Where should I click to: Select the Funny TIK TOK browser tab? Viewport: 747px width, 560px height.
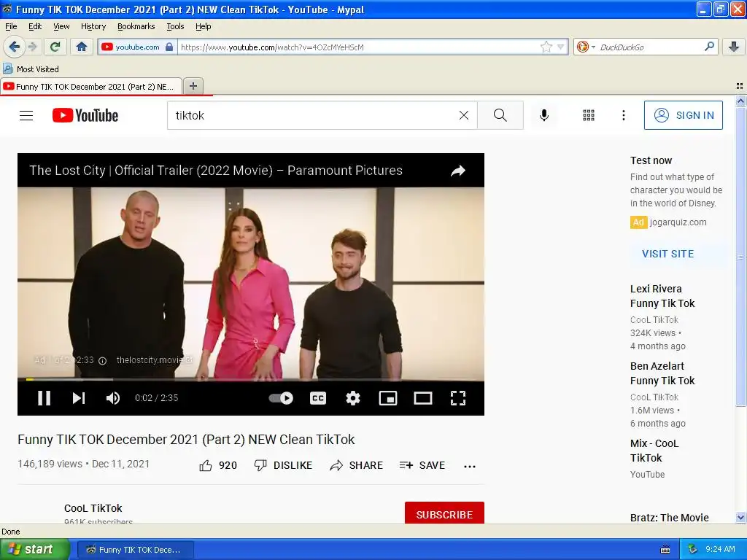coord(91,87)
